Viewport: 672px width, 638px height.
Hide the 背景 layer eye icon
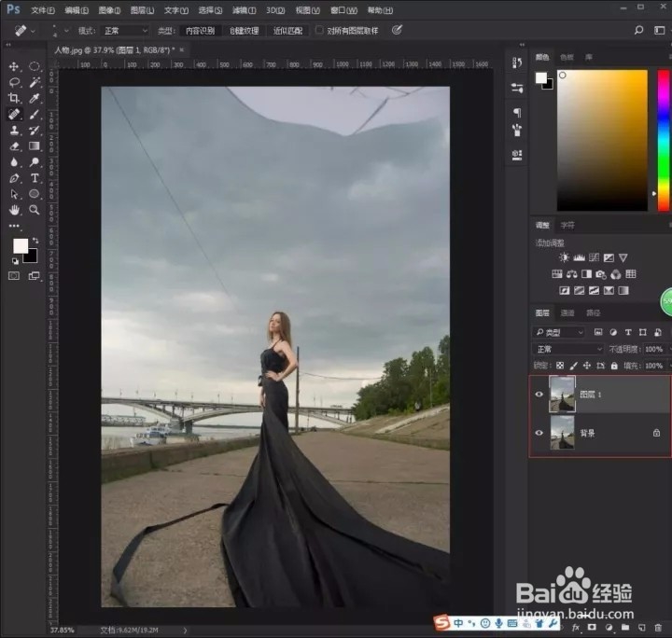539,433
